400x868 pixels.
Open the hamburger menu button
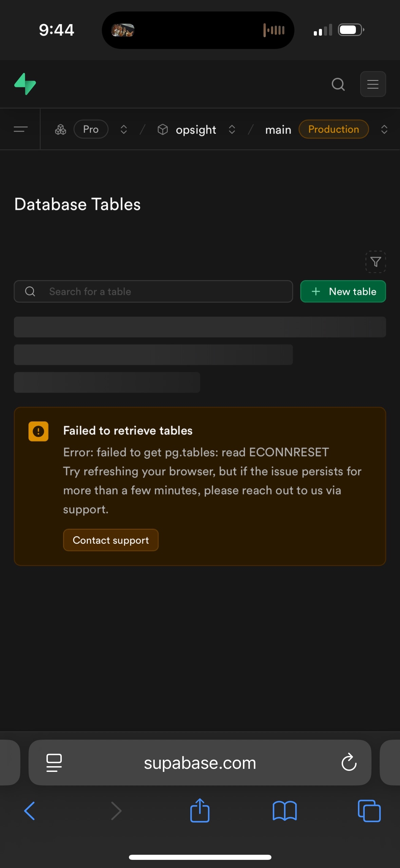tap(373, 84)
